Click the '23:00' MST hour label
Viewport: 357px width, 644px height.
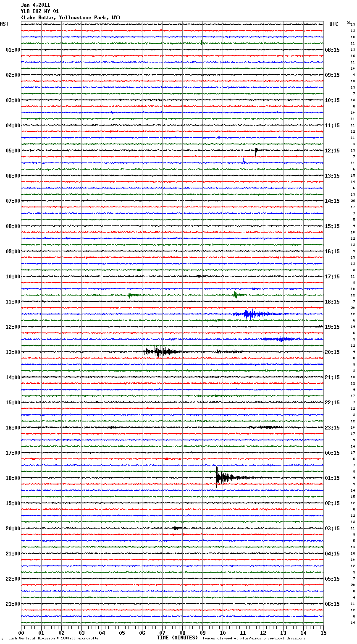[13, 604]
